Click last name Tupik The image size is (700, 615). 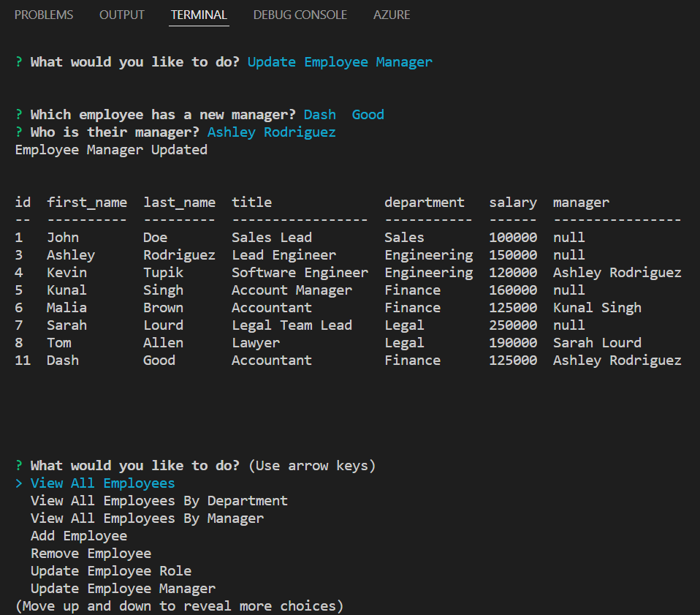tap(164, 273)
